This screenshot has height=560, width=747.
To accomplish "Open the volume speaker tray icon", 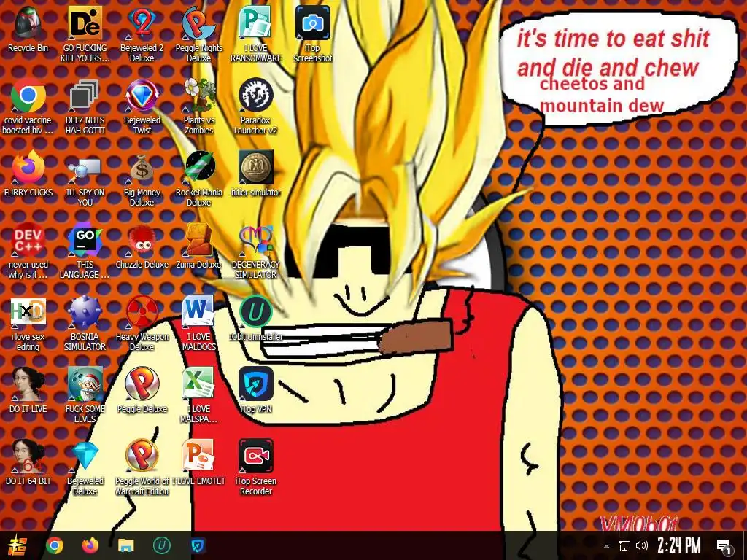I will [x=642, y=545].
